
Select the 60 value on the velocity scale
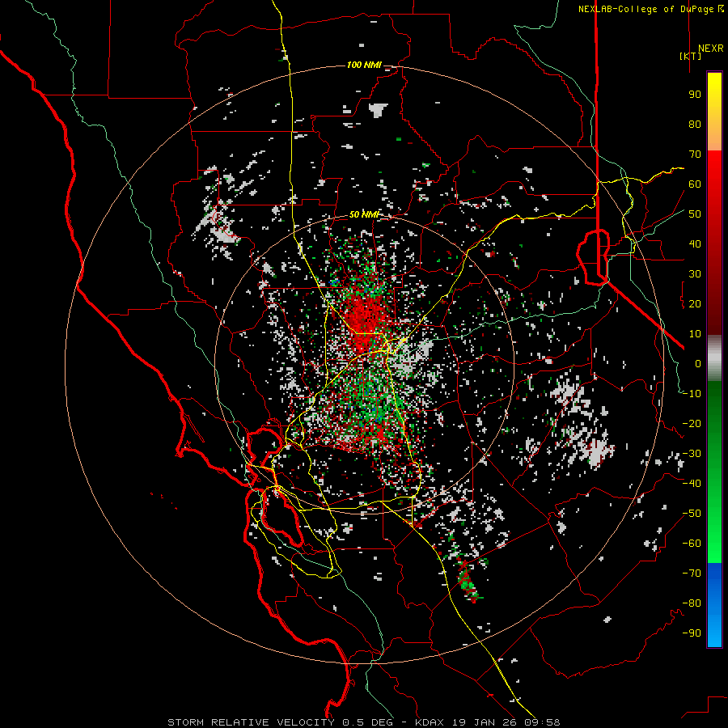pyautogui.click(x=695, y=184)
